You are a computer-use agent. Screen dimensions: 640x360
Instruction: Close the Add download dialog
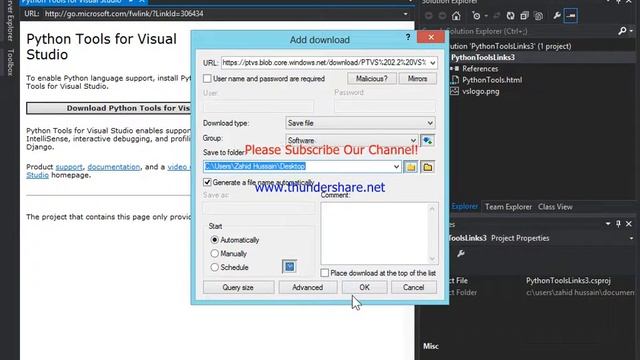pos(431,37)
